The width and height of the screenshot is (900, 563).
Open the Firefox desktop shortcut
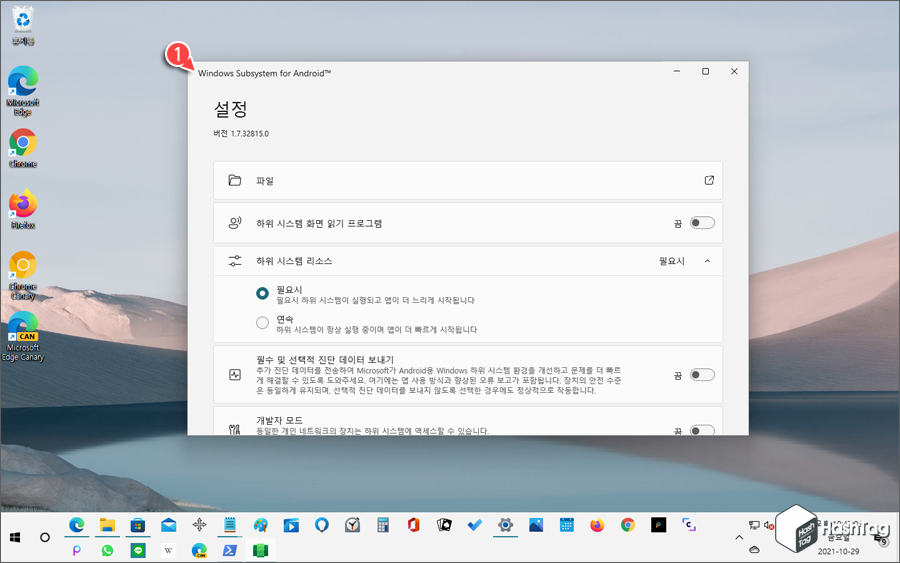point(23,209)
